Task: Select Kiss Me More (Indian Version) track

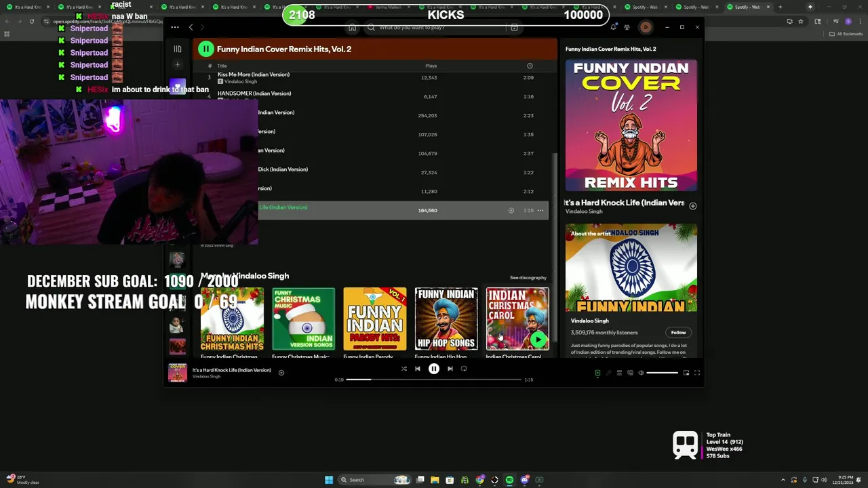Action: tap(254, 75)
